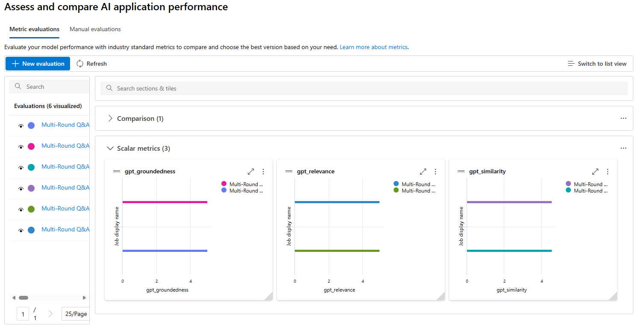Open gpt_relevance tile options menu
The height and width of the screenshot is (327, 644).
click(x=435, y=172)
